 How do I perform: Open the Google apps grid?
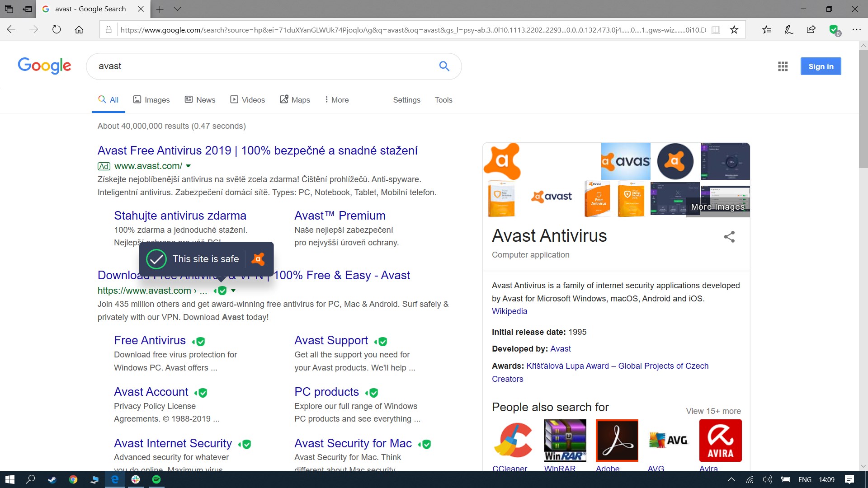[x=783, y=66]
